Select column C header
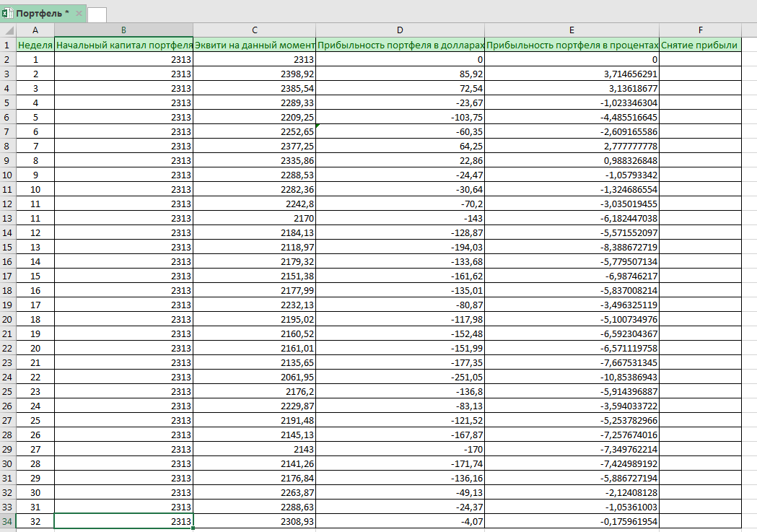757x532 pixels. [254, 30]
